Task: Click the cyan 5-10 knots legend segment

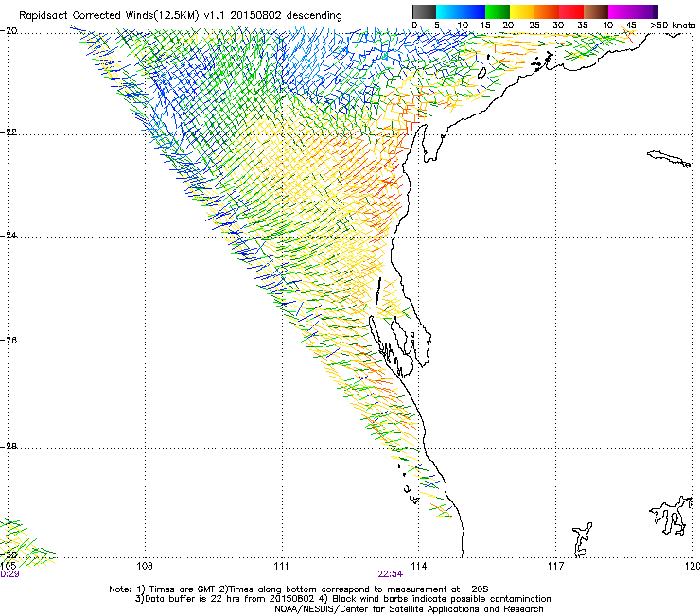Action: (448, 11)
